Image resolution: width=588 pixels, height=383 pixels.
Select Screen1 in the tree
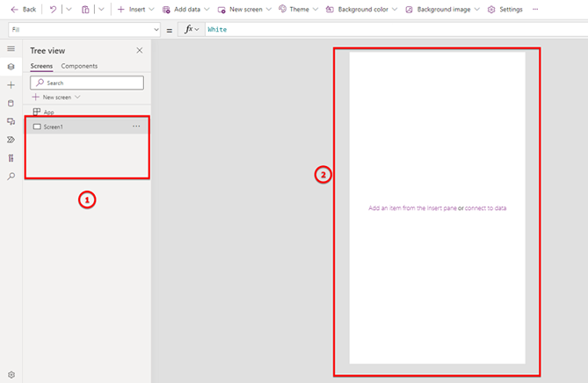pyautogui.click(x=87, y=126)
